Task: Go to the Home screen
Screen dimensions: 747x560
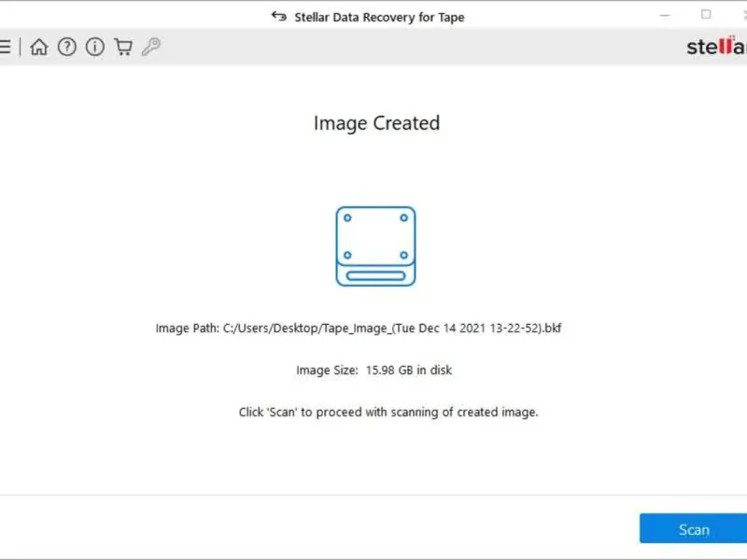Action: point(38,48)
